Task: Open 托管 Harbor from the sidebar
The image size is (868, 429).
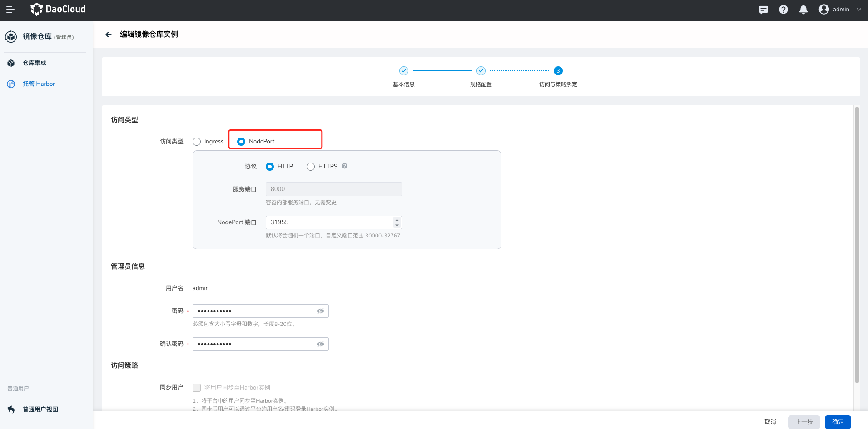Action: (39, 84)
